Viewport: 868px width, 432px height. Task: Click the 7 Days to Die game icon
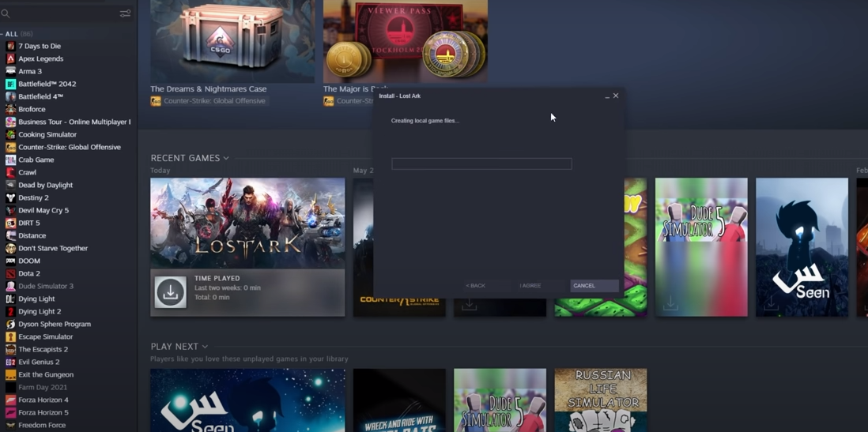[x=10, y=46]
